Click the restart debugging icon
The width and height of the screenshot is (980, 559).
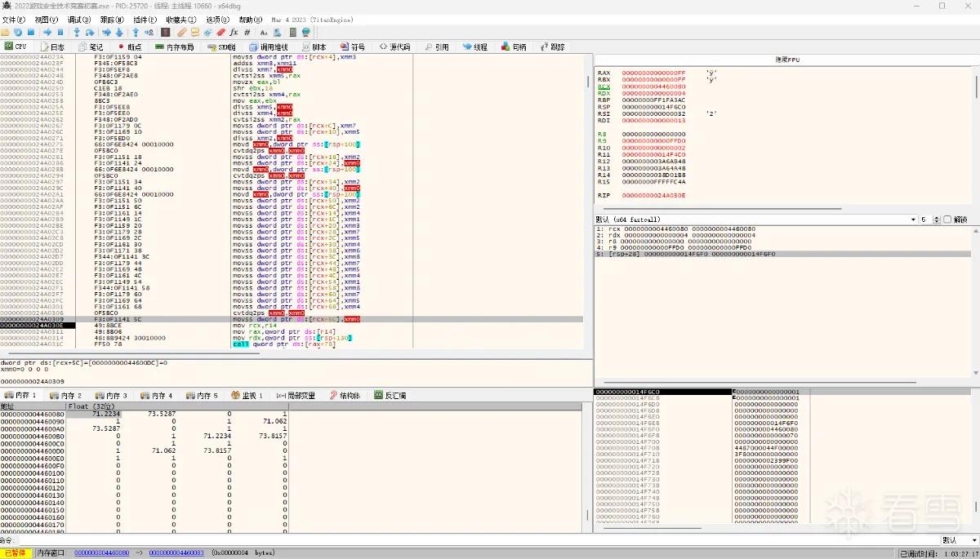(18, 33)
